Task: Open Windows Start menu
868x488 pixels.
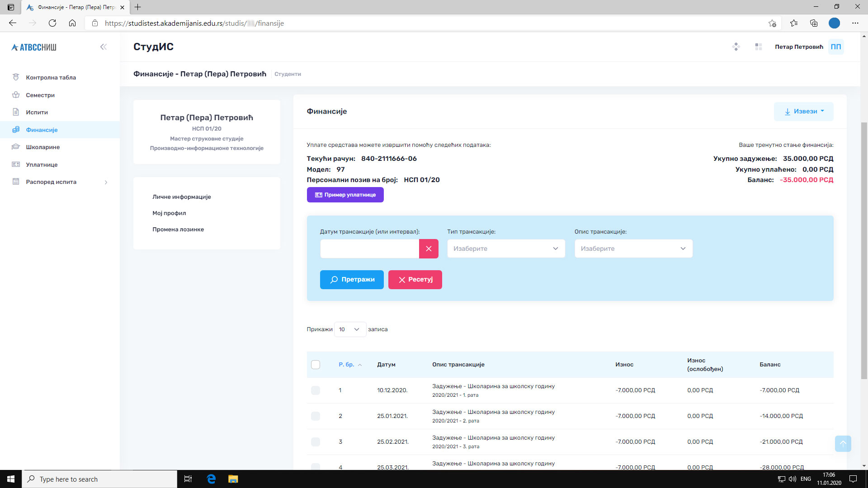Action: pos(11,479)
